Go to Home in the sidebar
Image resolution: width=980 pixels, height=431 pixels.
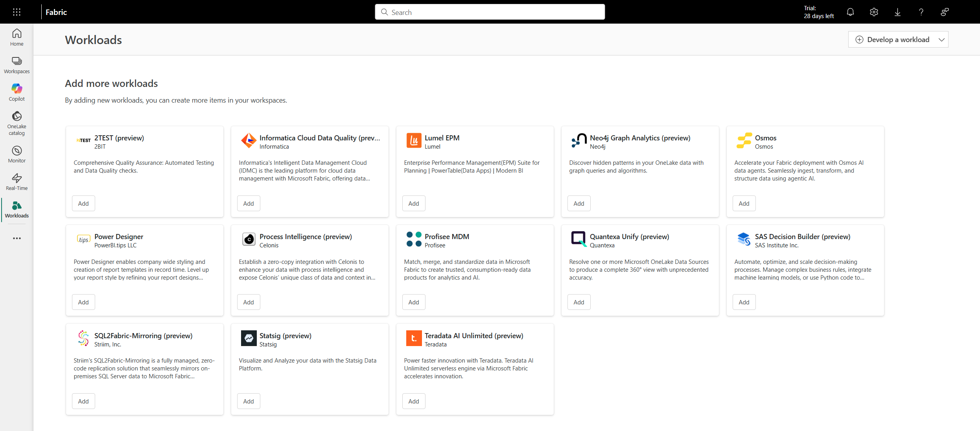[17, 37]
